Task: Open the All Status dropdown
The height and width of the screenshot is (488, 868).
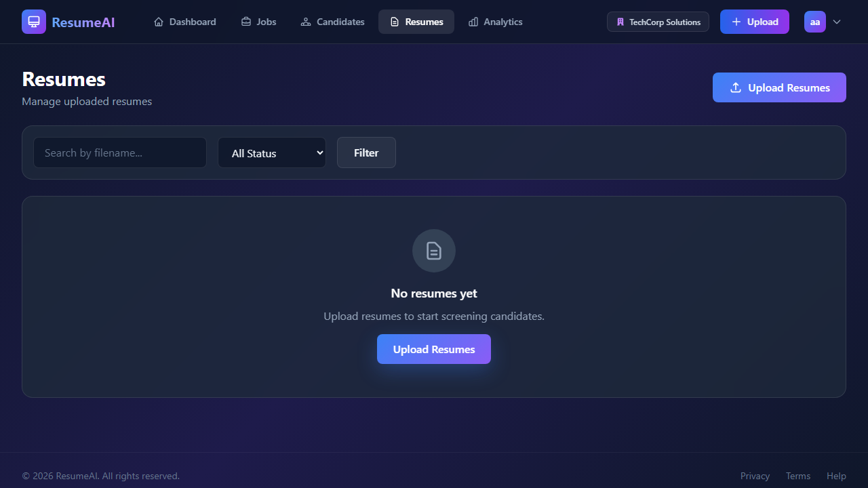Action: [271, 152]
